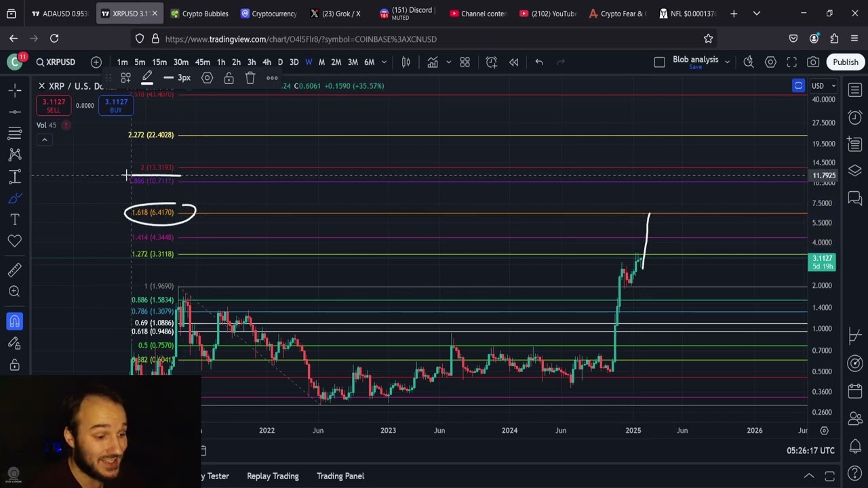The height and width of the screenshot is (488, 868).
Task: Lock the selected drawing via padlock icon
Action: [229, 78]
